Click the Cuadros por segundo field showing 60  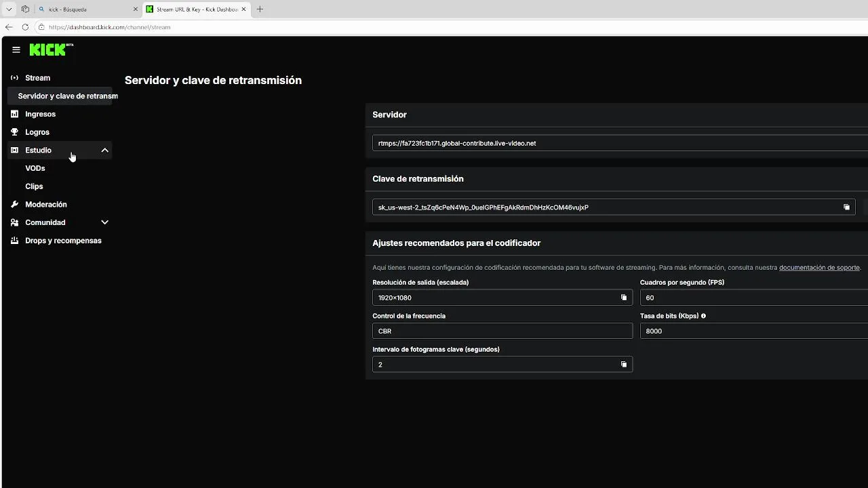coord(754,298)
